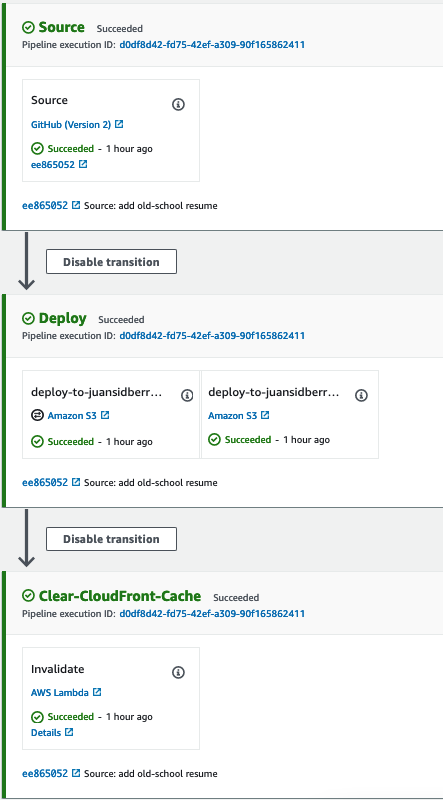Viewport: 443px width, 800px height.
Task: Open Details link in Invalidate action
Action: click(46, 732)
